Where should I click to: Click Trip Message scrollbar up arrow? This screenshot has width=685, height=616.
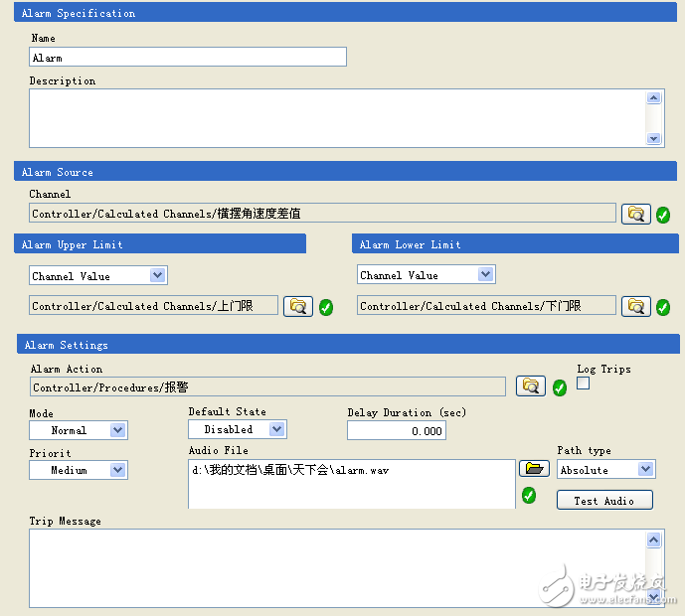(x=653, y=539)
